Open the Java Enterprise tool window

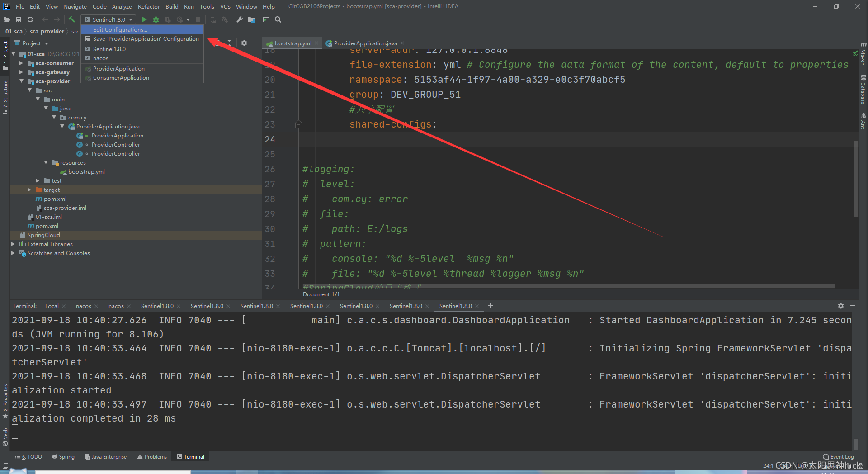106,457
